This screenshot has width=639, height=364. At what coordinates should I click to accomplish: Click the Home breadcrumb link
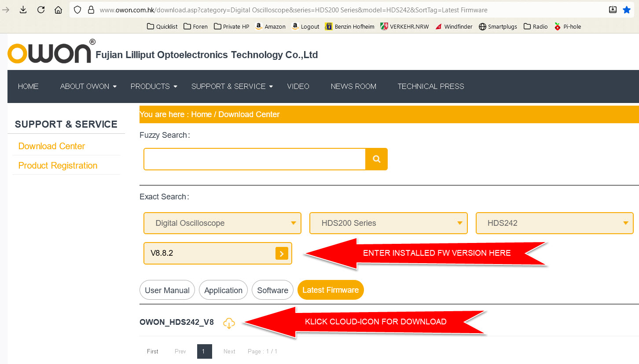point(202,114)
